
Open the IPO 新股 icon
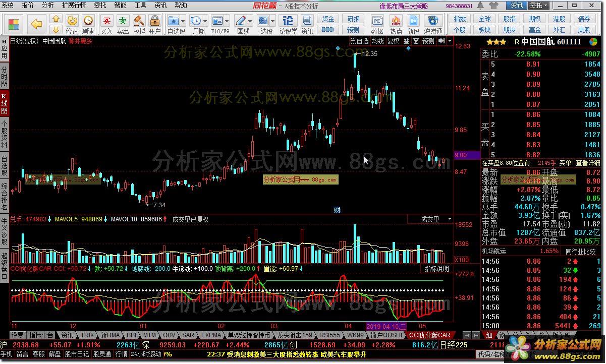pyautogui.click(x=413, y=24)
